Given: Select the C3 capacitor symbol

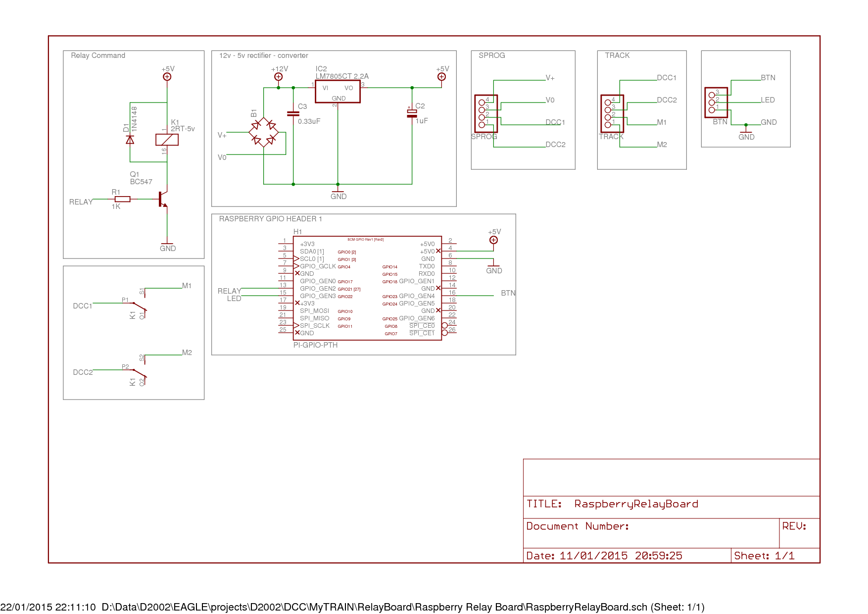Looking at the screenshot, I should coord(293,114).
